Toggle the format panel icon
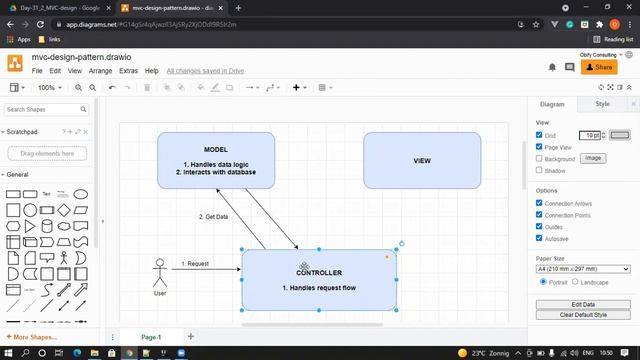The image size is (640, 360). coord(620,87)
